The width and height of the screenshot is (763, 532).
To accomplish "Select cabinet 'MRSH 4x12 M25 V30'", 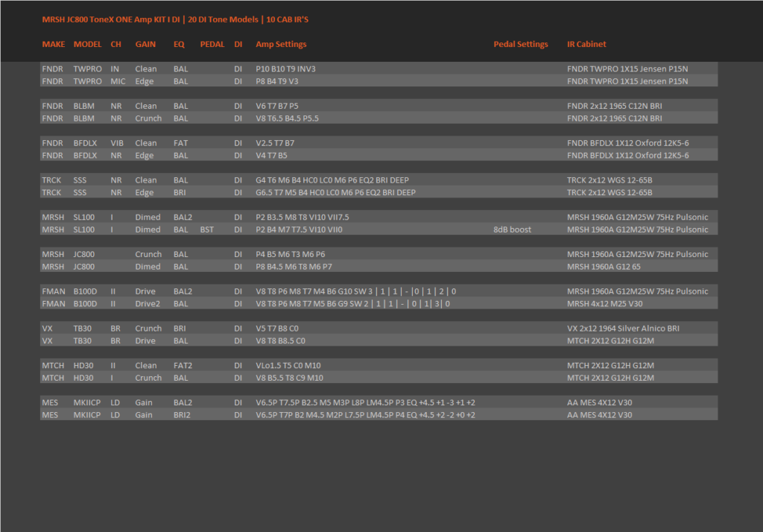I will click(604, 304).
